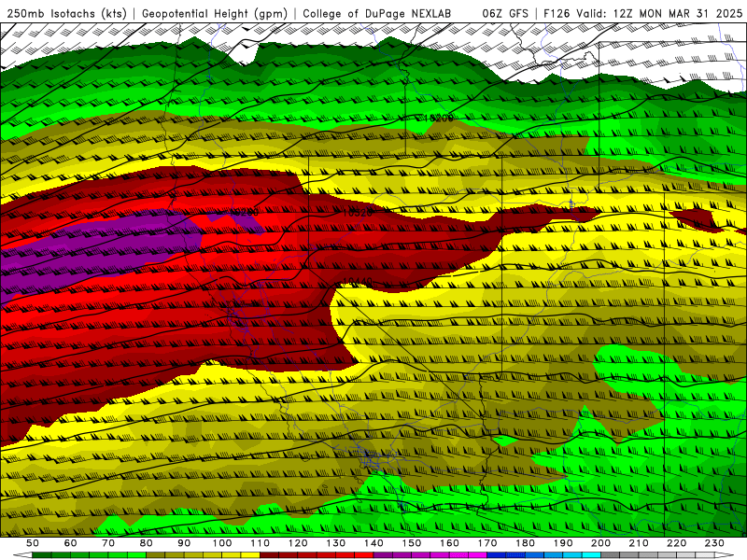Screen dimensions: 747x560
Task: Click the '100' legend scale value
Action: pyautogui.click(x=222, y=543)
